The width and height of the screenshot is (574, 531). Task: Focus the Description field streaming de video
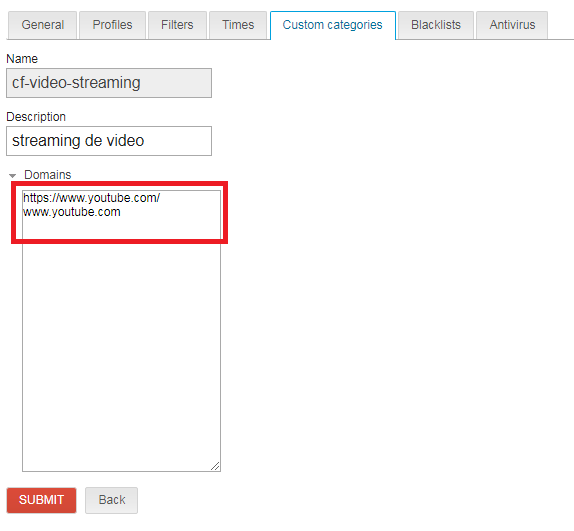point(109,141)
